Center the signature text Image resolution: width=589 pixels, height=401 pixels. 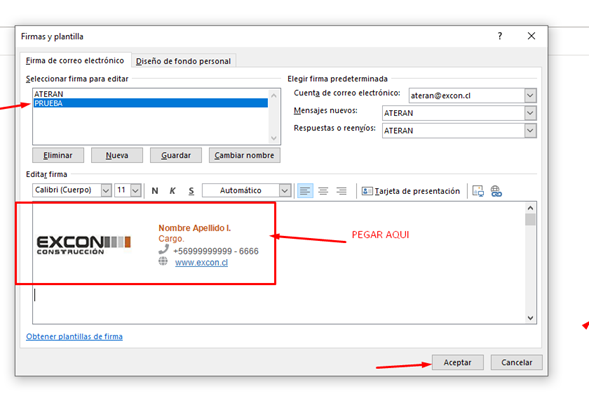[323, 191]
